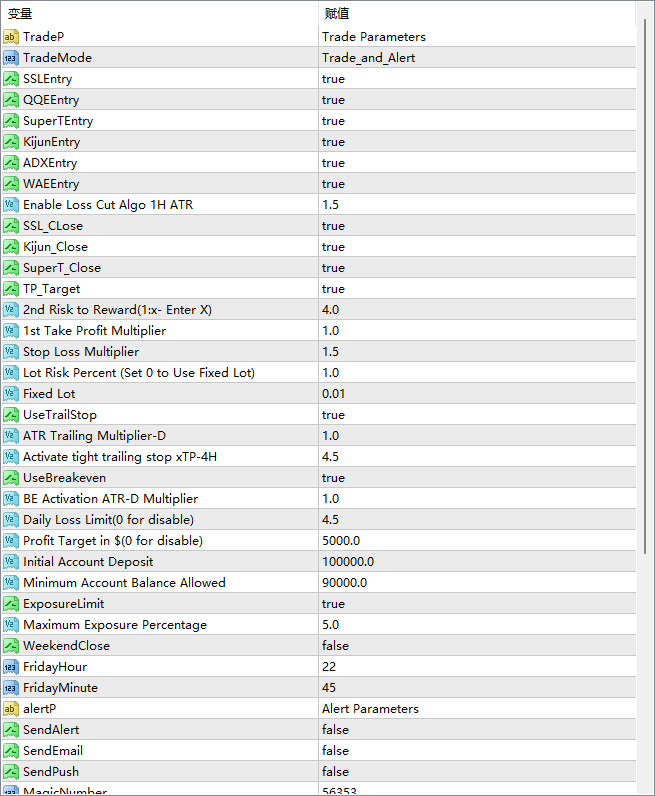This screenshot has width=655, height=796.
Task: Click the string icon beside alertP
Action: coord(11,709)
